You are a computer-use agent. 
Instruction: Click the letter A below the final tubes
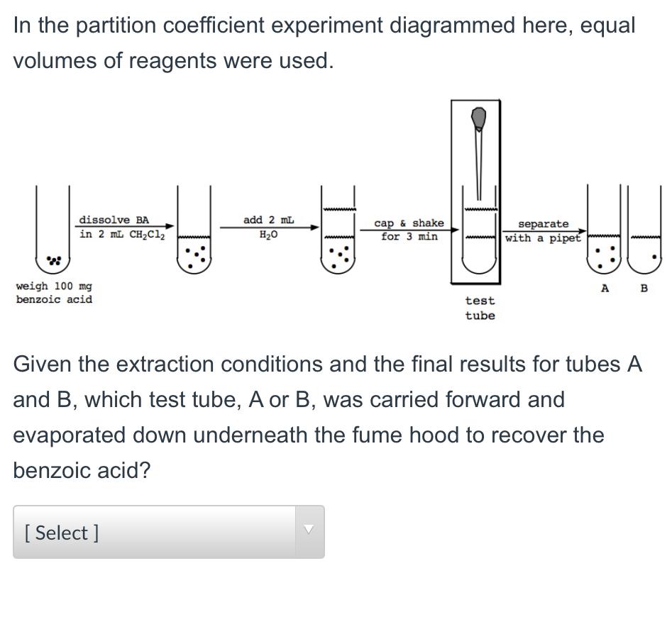604,287
